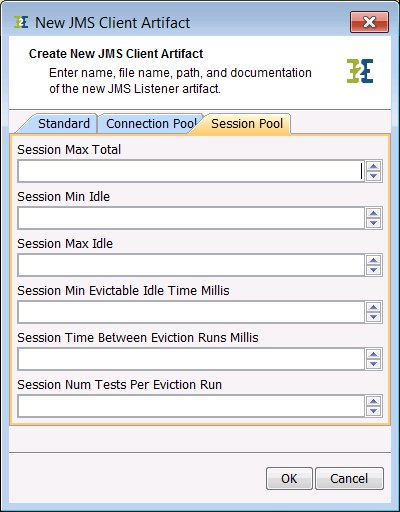This screenshot has width=400, height=512.
Task: Increment Session Time Between Eviction Runs Millis
Action: click(x=373, y=354)
